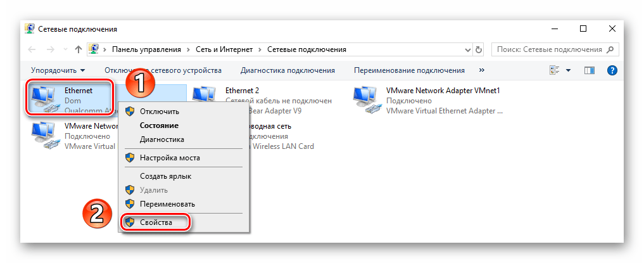Show more toolbar commands chevron
Screen dimensions: 644x263
pyautogui.click(x=481, y=70)
